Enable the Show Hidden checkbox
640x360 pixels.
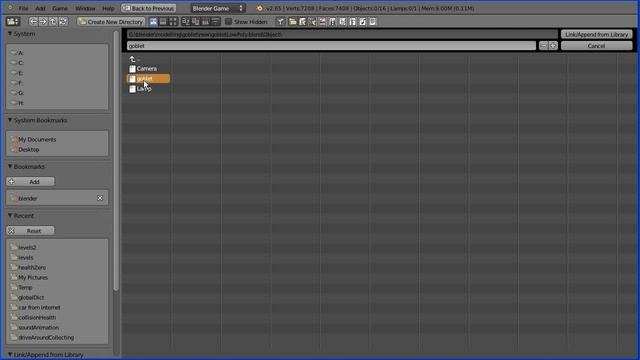click(x=229, y=22)
